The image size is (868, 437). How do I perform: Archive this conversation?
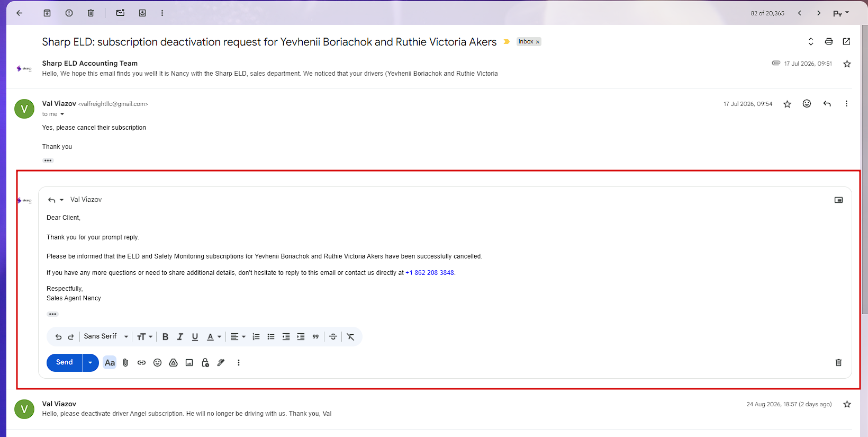point(47,13)
